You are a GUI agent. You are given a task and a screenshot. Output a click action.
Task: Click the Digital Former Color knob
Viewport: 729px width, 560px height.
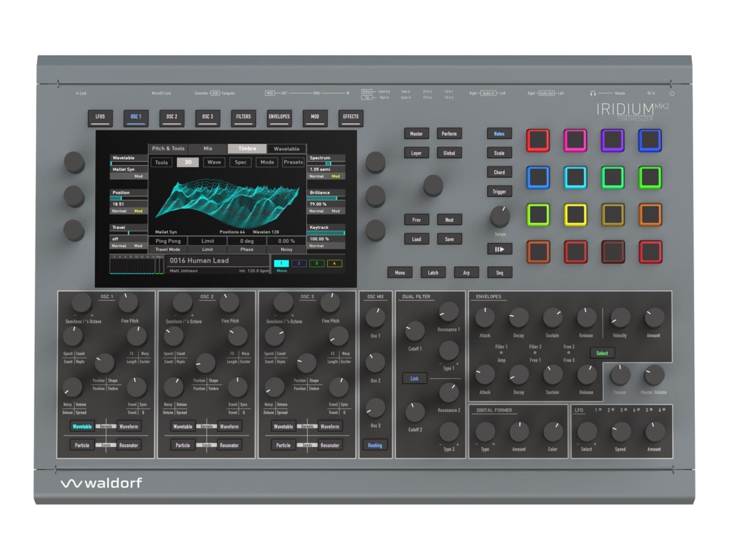point(553,432)
